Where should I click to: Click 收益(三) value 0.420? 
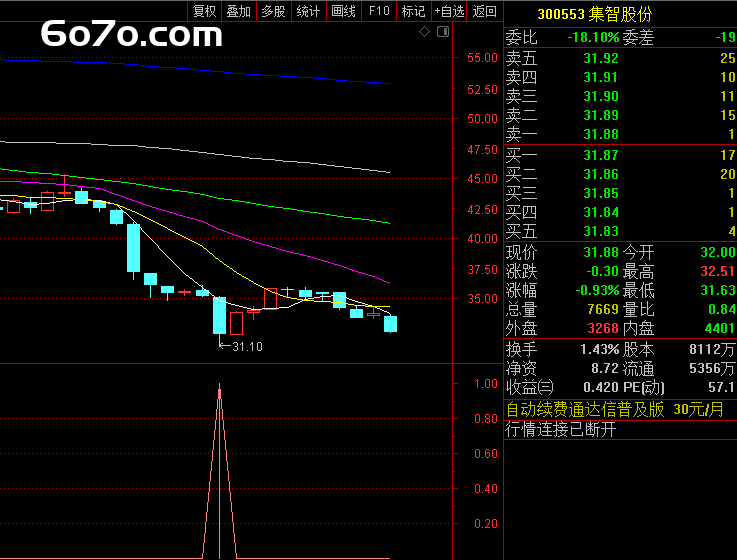click(601, 387)
